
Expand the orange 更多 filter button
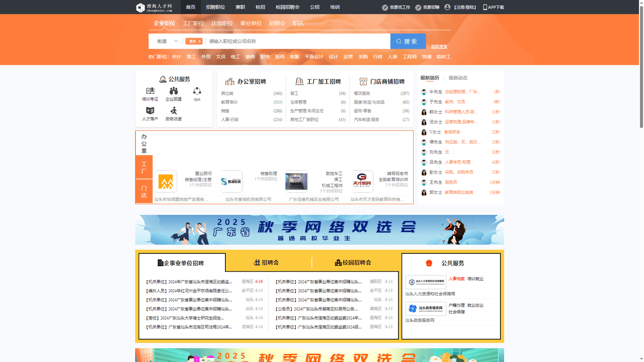point(194,41)
